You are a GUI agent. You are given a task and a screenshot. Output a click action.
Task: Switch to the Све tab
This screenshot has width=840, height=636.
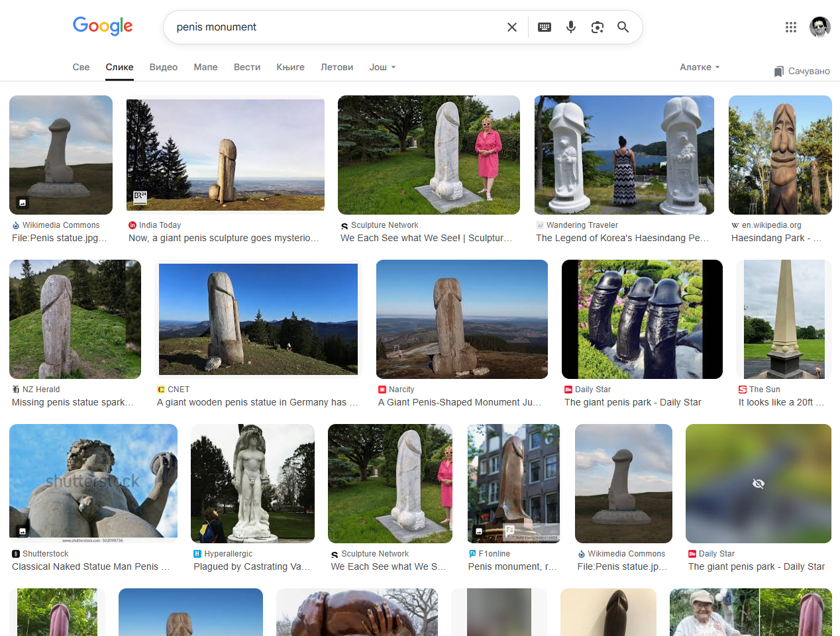(81, 67)
